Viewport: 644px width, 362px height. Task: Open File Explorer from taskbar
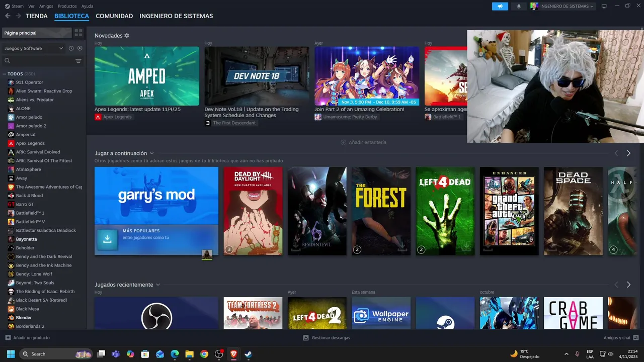pos(189,354)
